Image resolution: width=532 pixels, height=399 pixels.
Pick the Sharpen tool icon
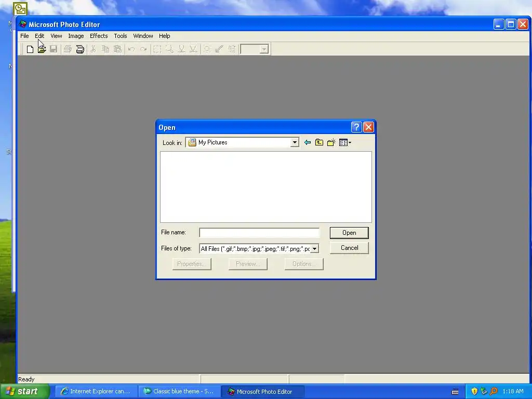pyautogui.click(x=193, y=49)
